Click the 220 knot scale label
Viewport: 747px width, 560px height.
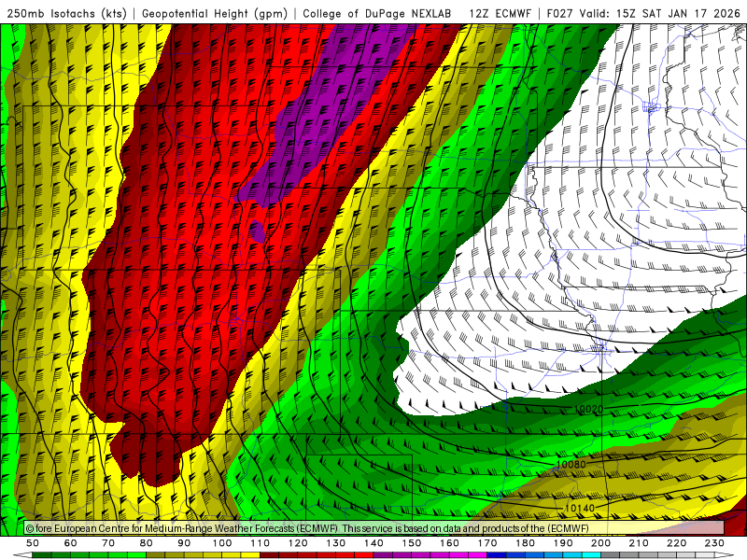tap(676, 543)
